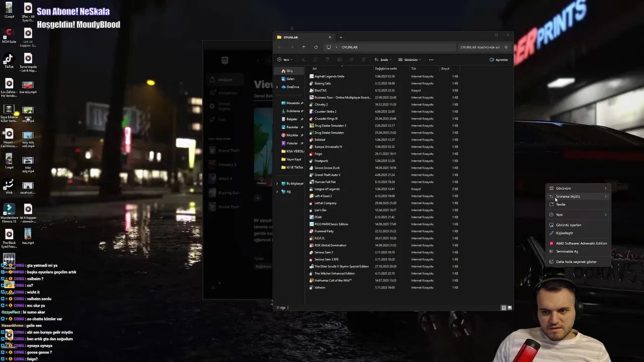Image resolution: width=644 pixels, height=362 pixels.
Task: Open AMD Software: Adrenalin Edition entry
Action: point(578,243)
